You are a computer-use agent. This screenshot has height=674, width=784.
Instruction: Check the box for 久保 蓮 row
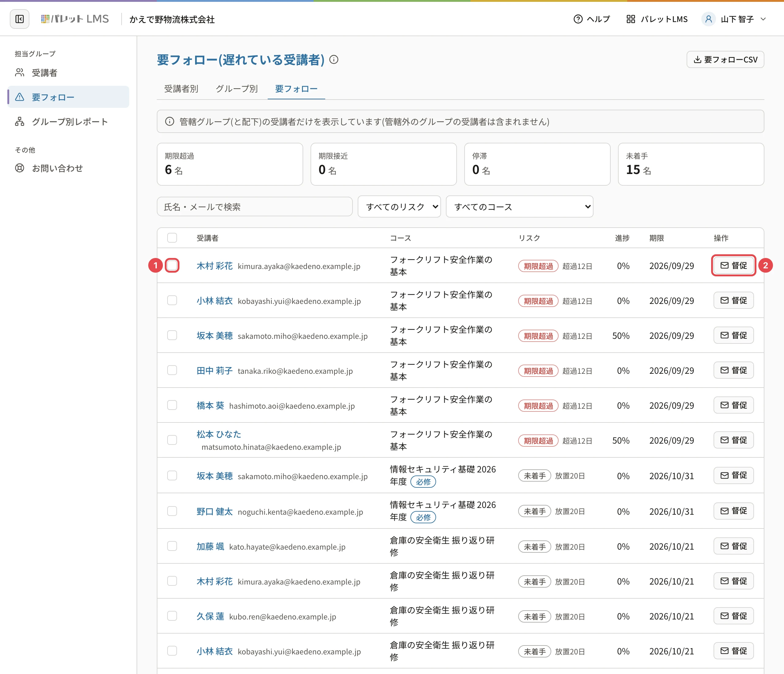click(172, 616)
